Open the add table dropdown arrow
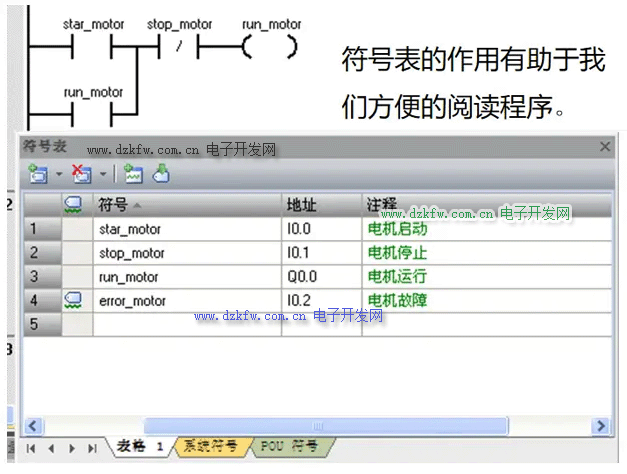 58,174
